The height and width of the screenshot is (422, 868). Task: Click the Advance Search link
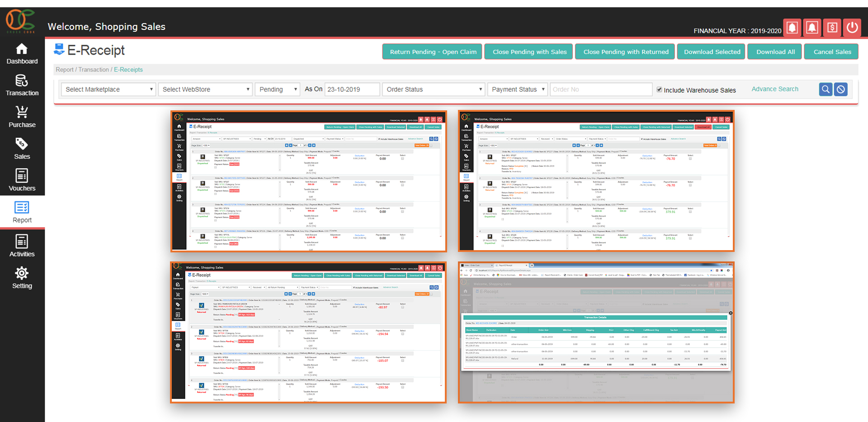775,89
